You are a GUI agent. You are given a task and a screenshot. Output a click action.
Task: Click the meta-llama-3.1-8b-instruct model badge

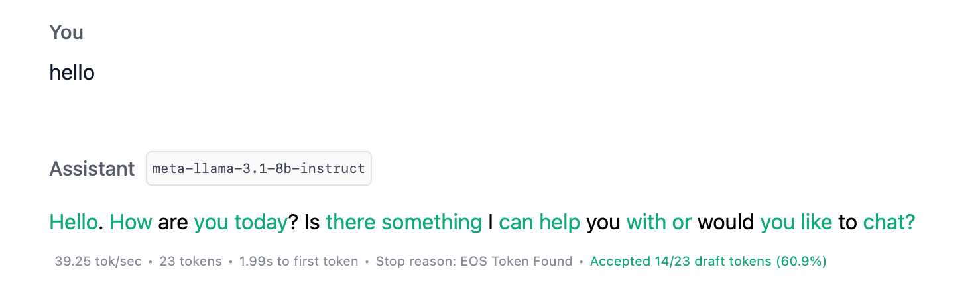coord(259,168)
